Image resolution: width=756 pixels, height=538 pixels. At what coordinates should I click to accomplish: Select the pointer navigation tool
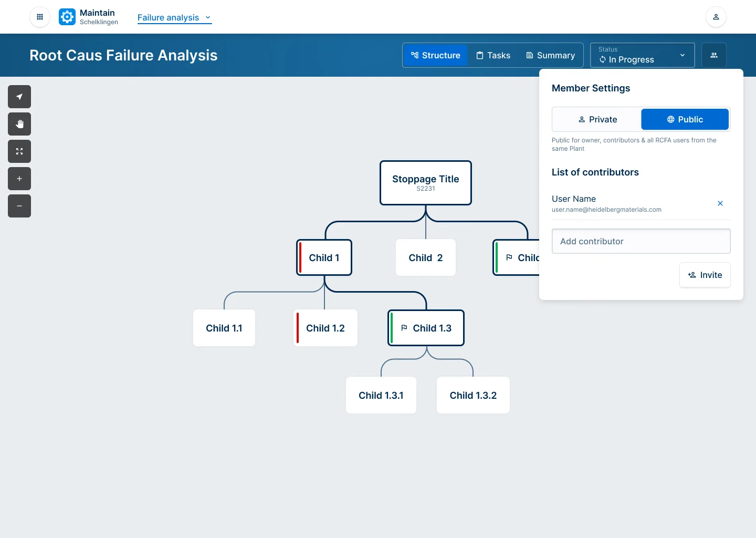(x=19, y=97)
